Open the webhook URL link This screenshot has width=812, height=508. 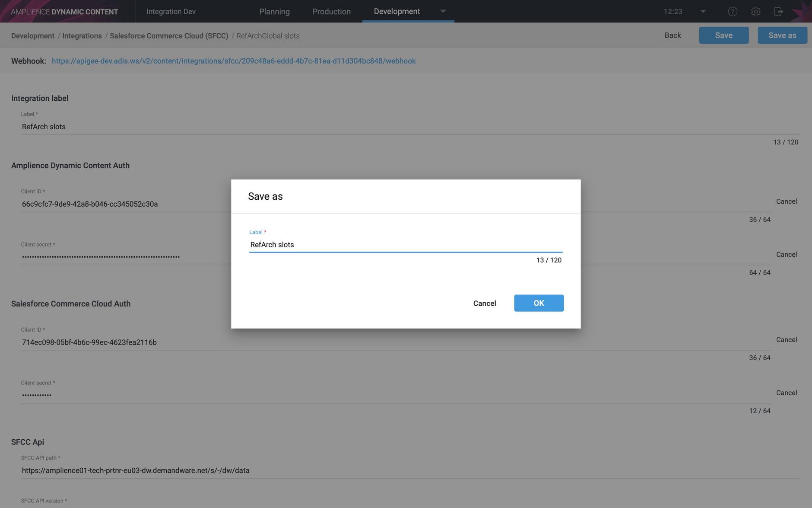234,61
